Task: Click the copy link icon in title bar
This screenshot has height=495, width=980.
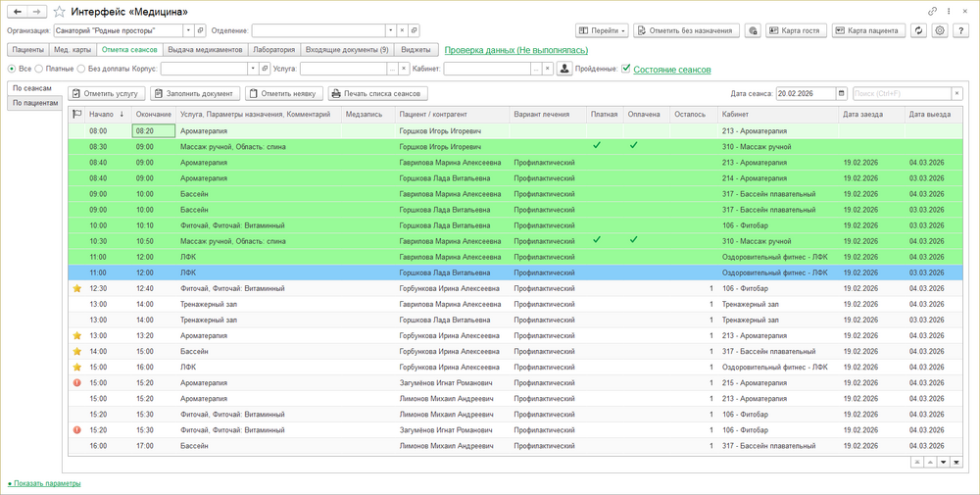Action: pyautogui.click(x=932, y=12)
